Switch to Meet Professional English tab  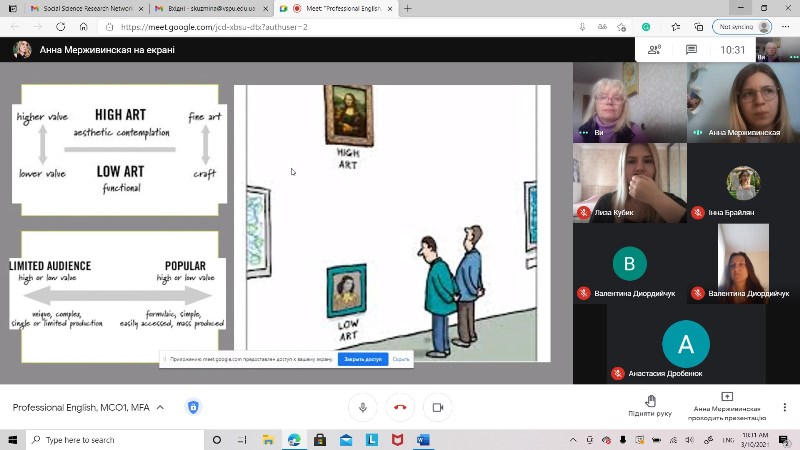coord(337,9)
